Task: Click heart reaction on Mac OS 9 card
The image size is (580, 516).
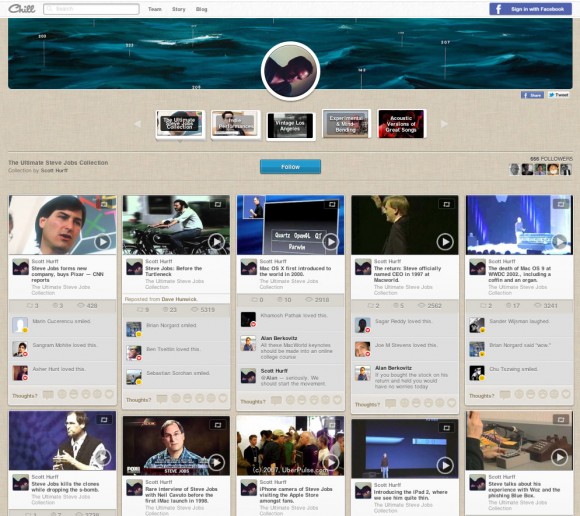Action: click(x=566, y=394)
